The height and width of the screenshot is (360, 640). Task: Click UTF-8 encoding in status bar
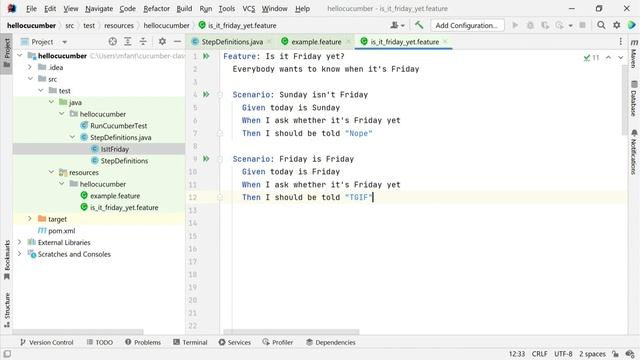tap(563, 354)
